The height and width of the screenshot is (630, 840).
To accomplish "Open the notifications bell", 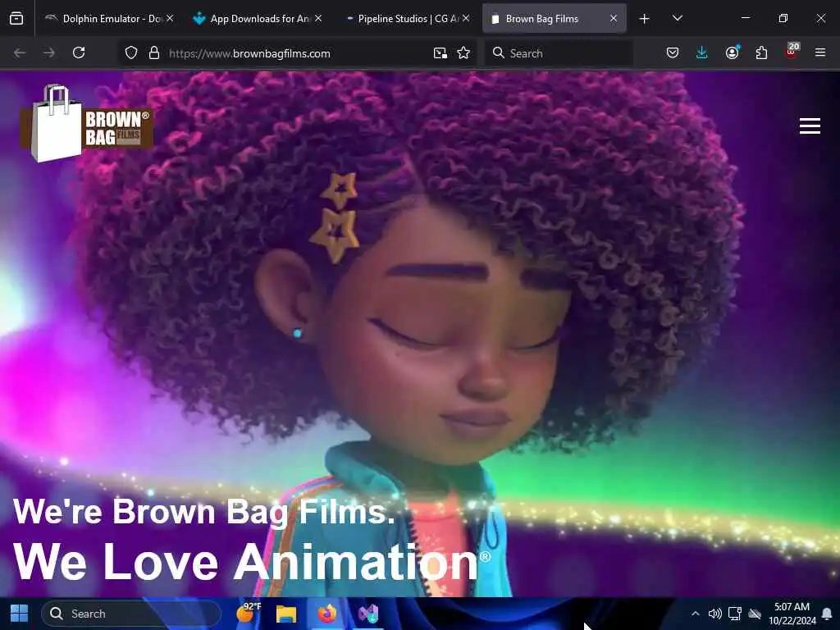I will 827,614.
